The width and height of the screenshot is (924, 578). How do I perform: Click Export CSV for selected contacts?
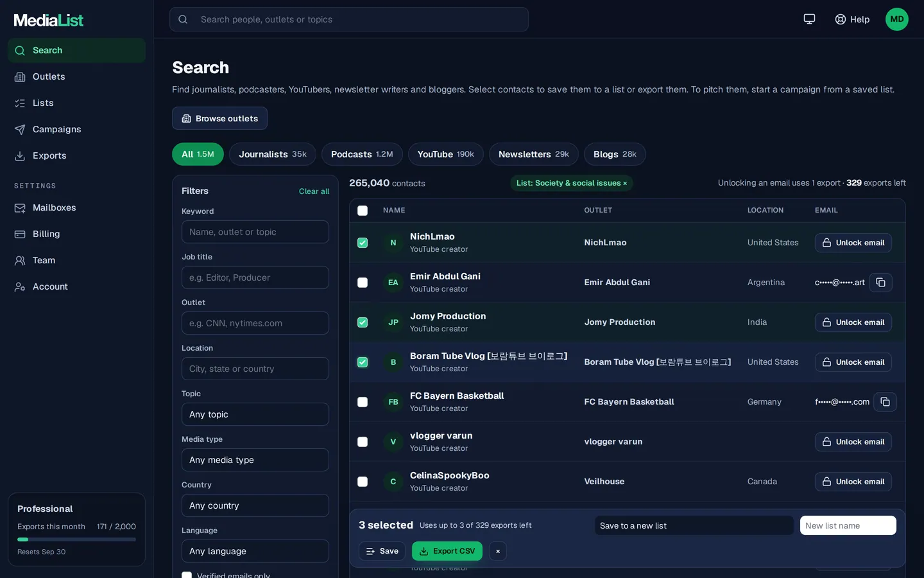[x=447, y=551]
